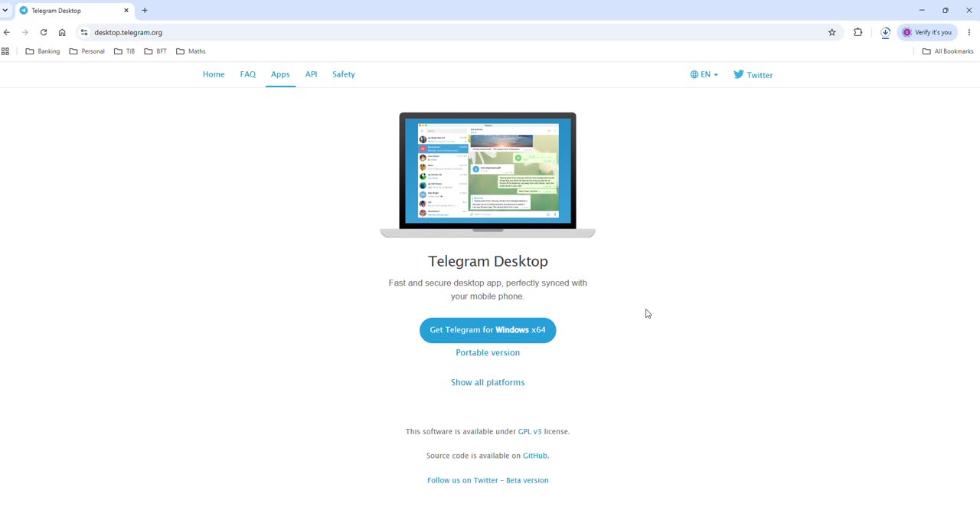980x507 pixels.
Task: Expand the EN language dropdown
Action: point(704,74)
